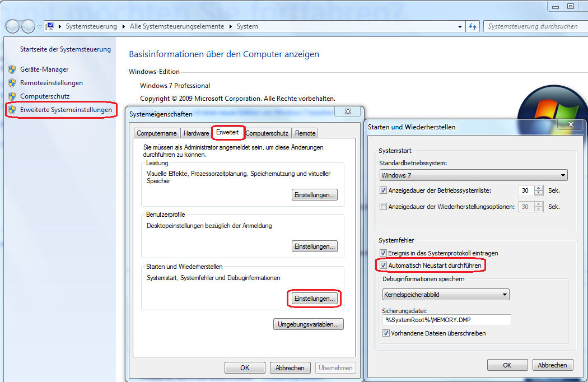Open the address bar history dropdown

460,27
